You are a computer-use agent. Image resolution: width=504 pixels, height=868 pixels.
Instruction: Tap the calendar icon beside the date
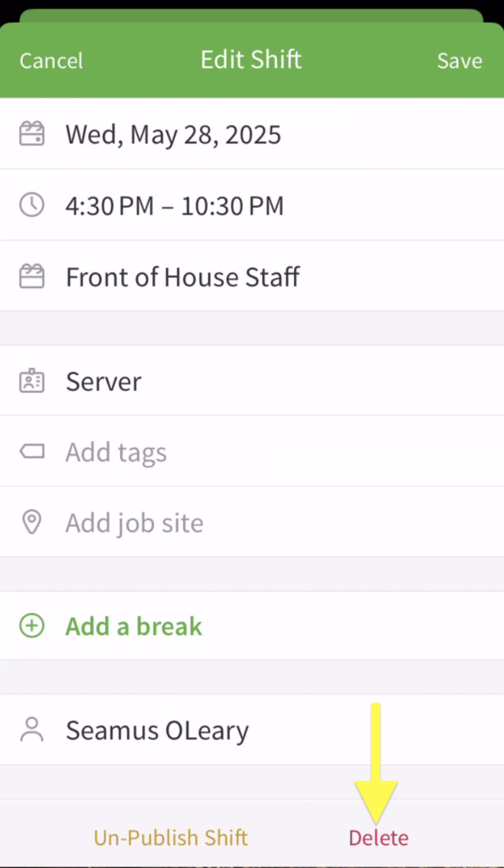pyautogui.click(x=31, y=134)
